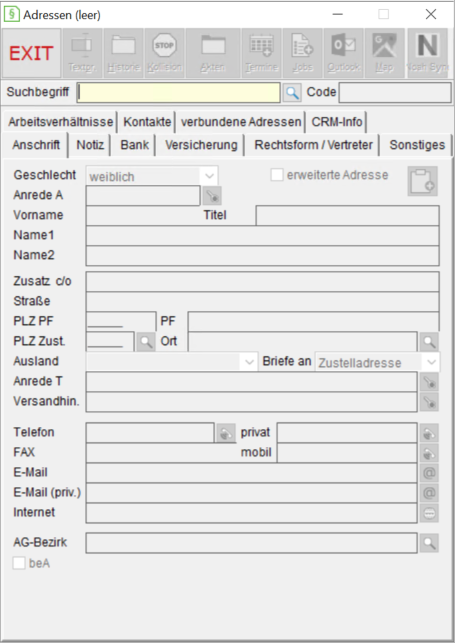Image resolution: width=455 pixels, height=643 pixels.
Task: Open the Ausland country dropdown
Action: pos(172,362)
